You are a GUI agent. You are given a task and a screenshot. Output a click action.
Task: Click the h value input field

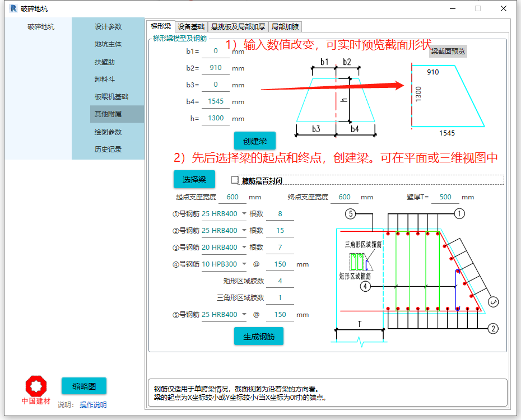pos(215,118)
